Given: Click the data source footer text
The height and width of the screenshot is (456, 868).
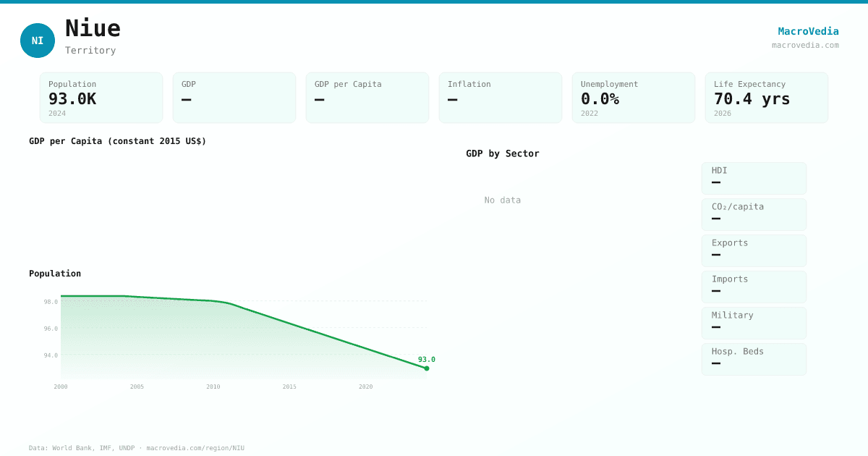Looking at the screenshot, I should 137,448.
